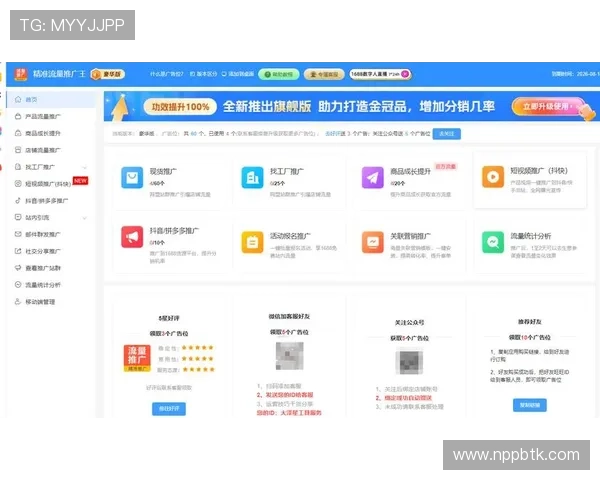The width and height of the screenshot is (600, 480).
Task: Click the 关联营销推广 card title
Action: pyautogui.click(x=410, y=236)
